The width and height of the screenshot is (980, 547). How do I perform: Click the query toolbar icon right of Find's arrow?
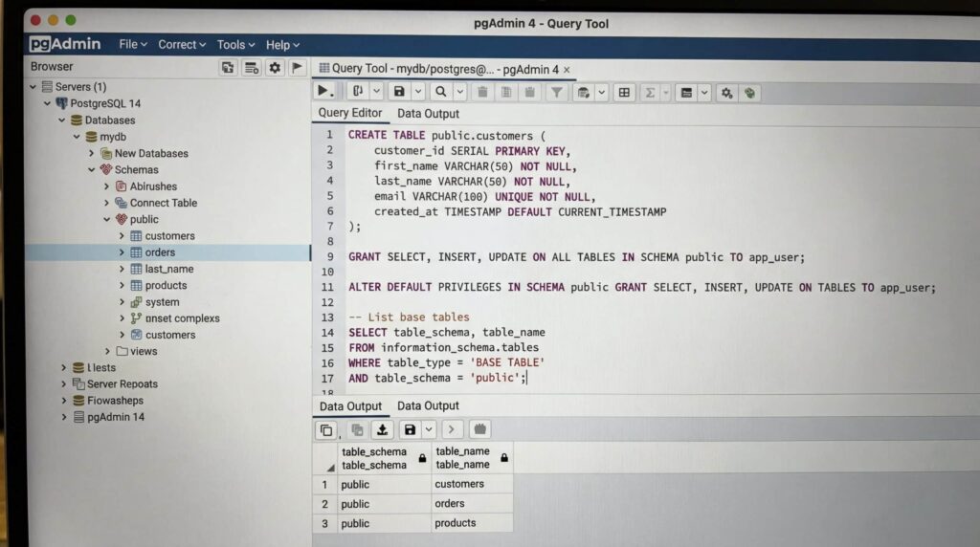pyautogui.click(x=482, y=93)
